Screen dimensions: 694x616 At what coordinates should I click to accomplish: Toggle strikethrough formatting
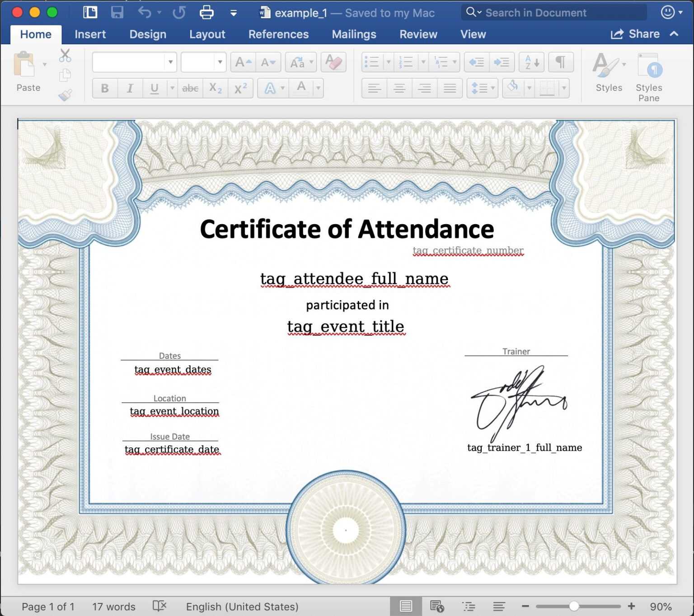pyautogui.click(x=190, y=88)
